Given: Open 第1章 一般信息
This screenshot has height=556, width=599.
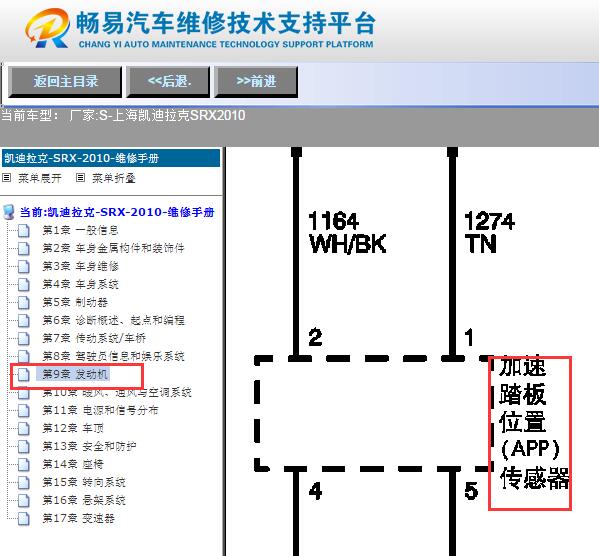Looking at the screenshot, I should [x=80, y=230].
